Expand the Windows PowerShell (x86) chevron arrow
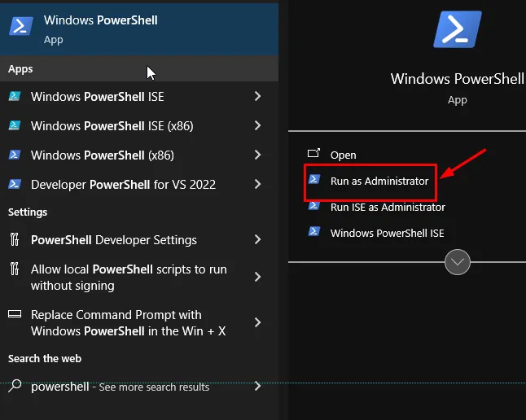The width and height of the screenshot is (526, 420). click(257, 155)
